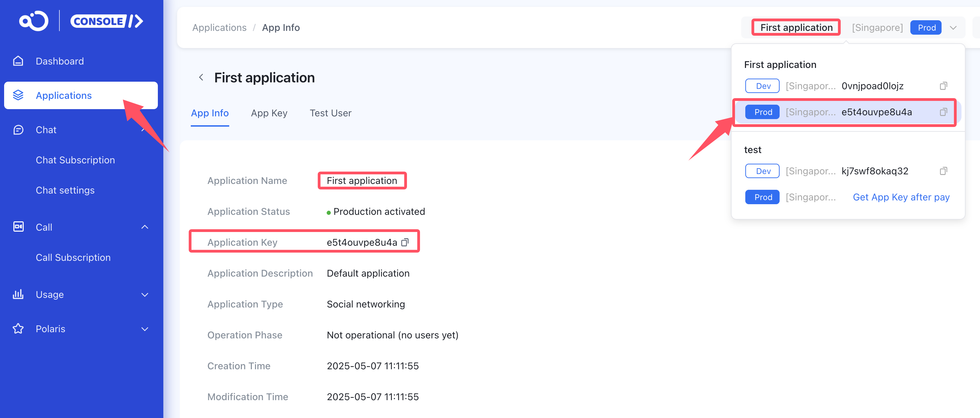Screen dimensions: 980x418
Task: Toggle the application selector dropdown arrow
Action: point(953,28)
